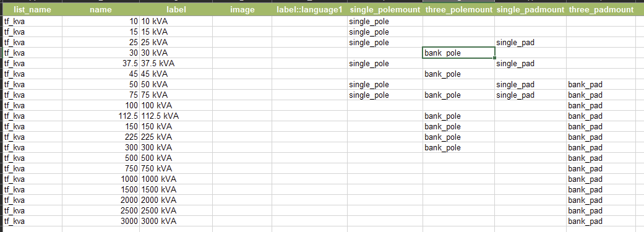Click tf_kva cell in the 10 kVA row

(x=32, y=22)
